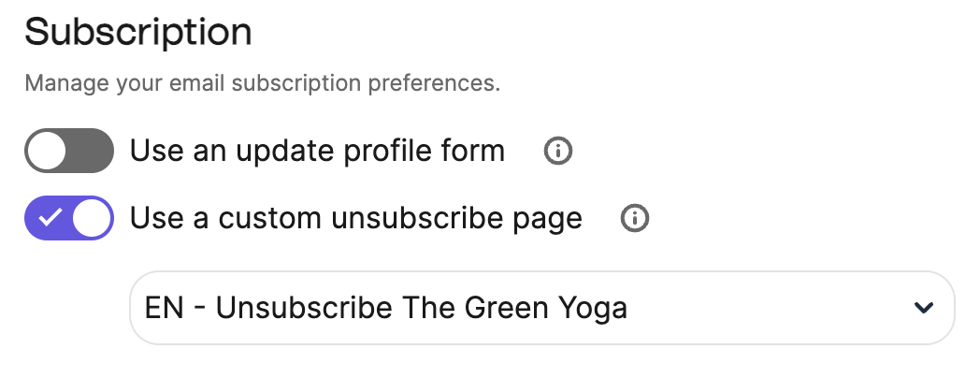Click the "Manage your email subscription preferences" text

[x=262, y=83]
